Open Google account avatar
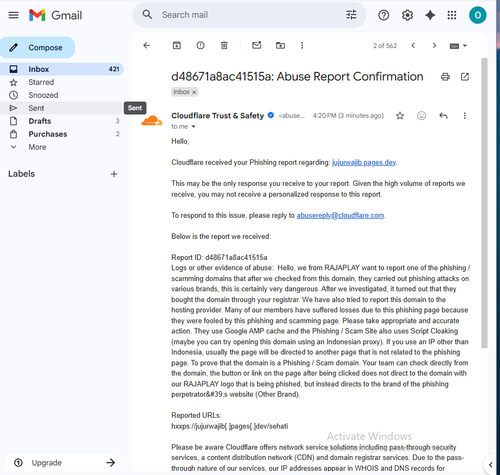This screenshot has width=500, height=475. point(477,15)
